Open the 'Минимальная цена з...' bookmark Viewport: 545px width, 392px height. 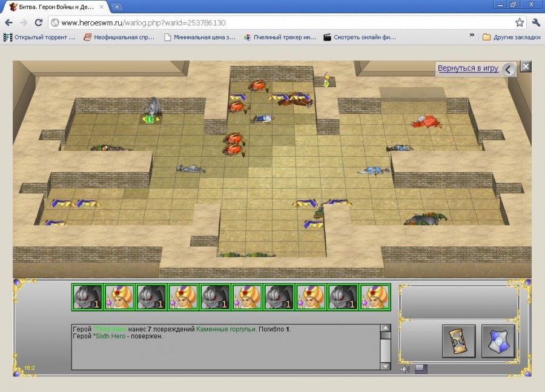(x=200, y=37)
